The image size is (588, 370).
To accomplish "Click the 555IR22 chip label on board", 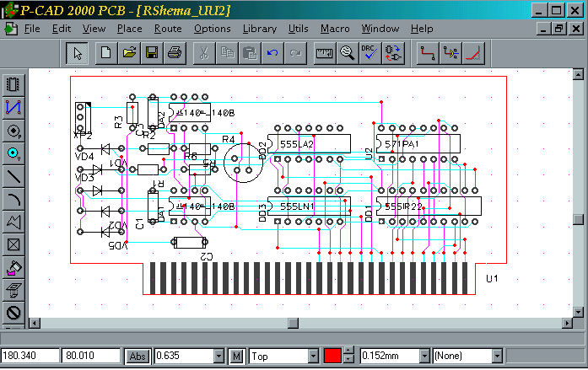I will [403, 206].
